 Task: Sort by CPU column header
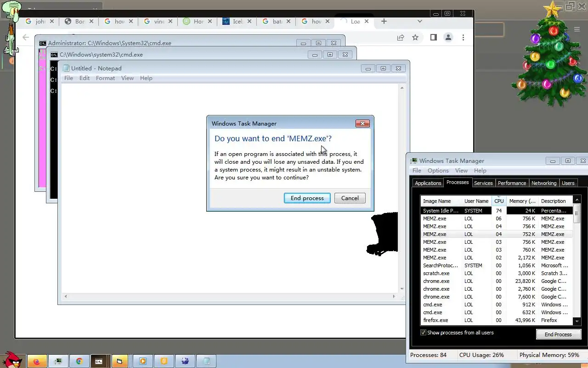coord(499,201)
